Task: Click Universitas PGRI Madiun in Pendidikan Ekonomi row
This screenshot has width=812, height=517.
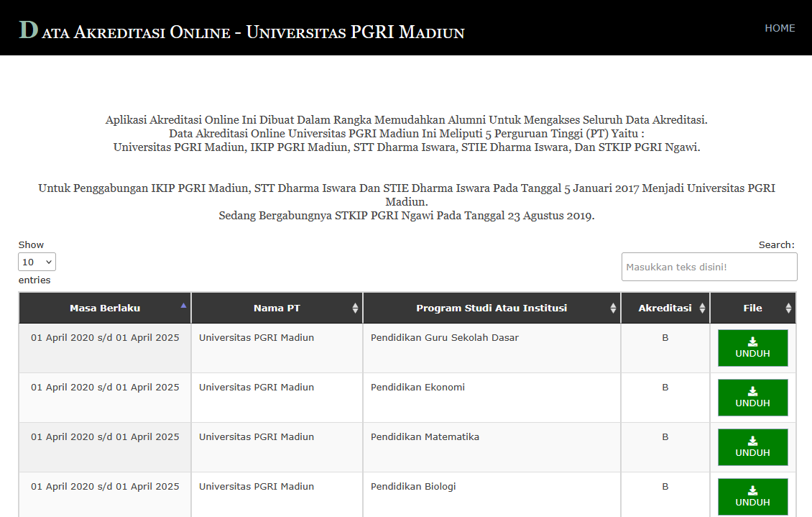Action: click(x=257, y=388)
